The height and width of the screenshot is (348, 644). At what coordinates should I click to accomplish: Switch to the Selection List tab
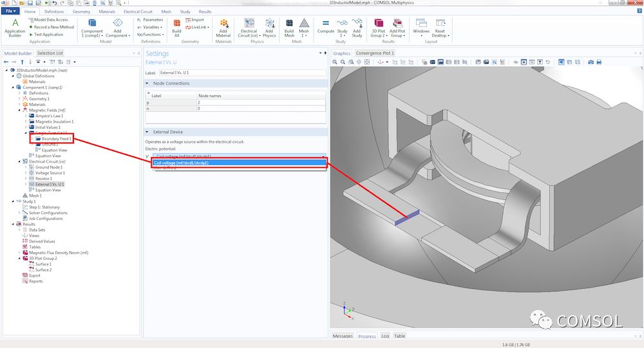pos(50,53)
